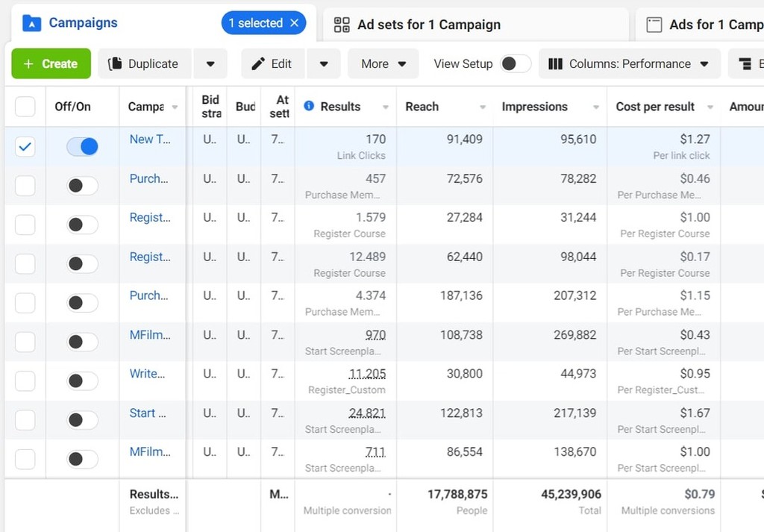
Task: Click the Campaigns folder icon
Action: 31,23
